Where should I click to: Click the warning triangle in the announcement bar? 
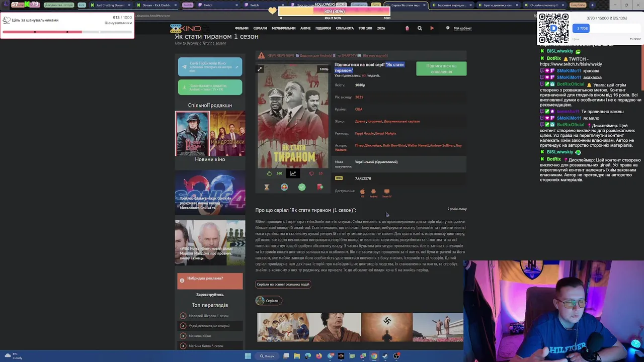click(261, 55)
